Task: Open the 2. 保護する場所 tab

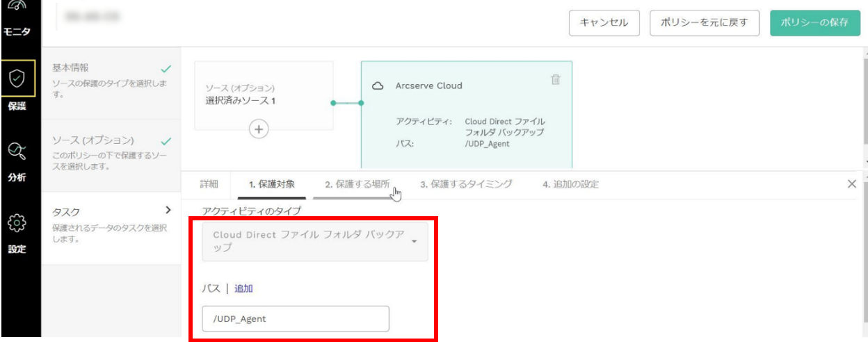Action: (x=357, y=184)
